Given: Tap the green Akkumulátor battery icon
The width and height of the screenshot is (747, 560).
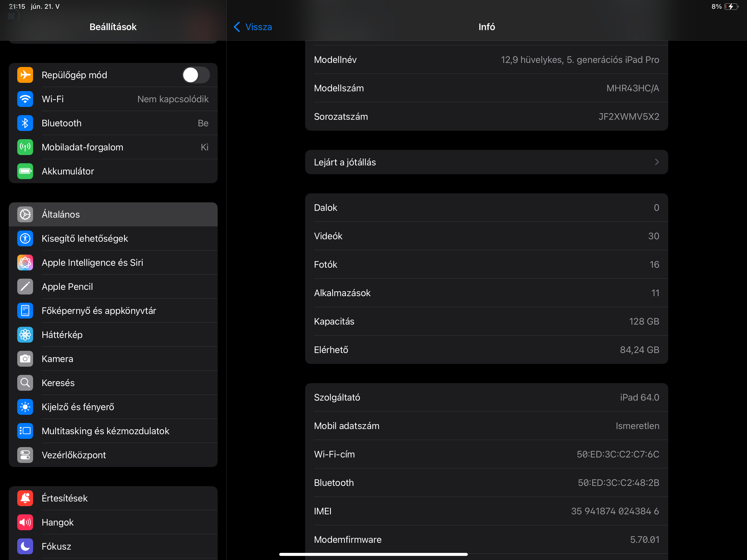Looking at the screenshot, I should pos(25,171).
